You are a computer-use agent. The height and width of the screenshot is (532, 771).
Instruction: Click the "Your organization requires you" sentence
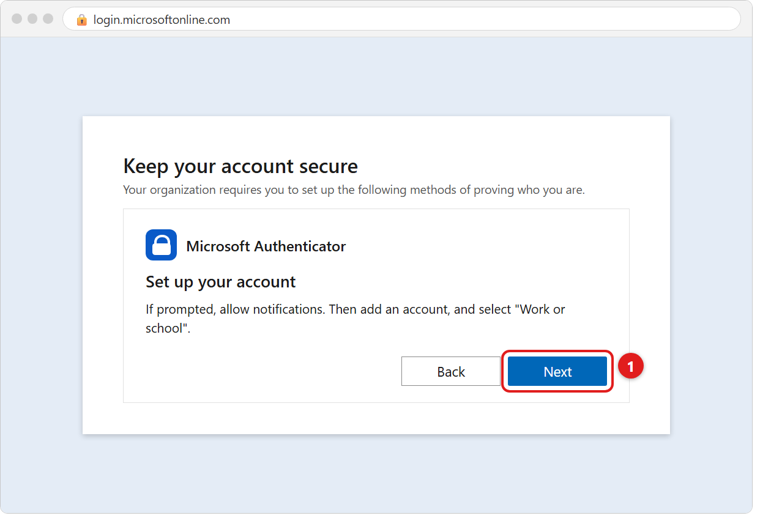pos(354,190)
